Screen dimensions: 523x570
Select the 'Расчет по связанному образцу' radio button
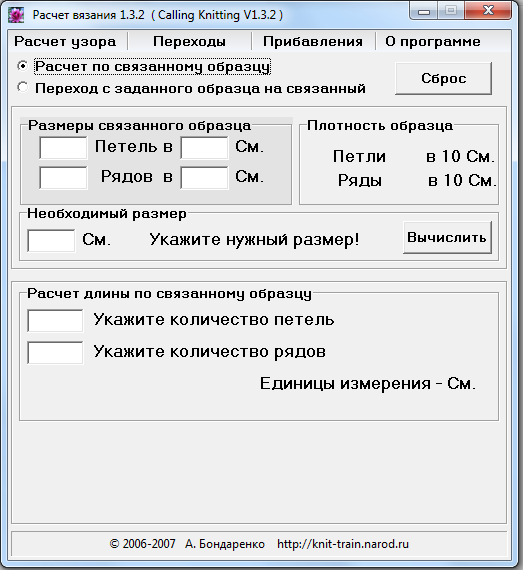point(23,67)
